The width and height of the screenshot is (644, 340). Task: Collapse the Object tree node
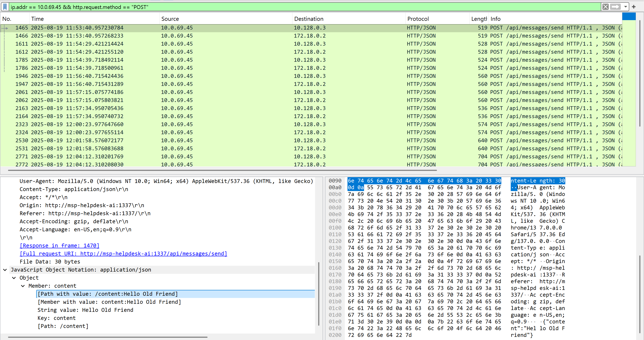[x=14, y=278]
